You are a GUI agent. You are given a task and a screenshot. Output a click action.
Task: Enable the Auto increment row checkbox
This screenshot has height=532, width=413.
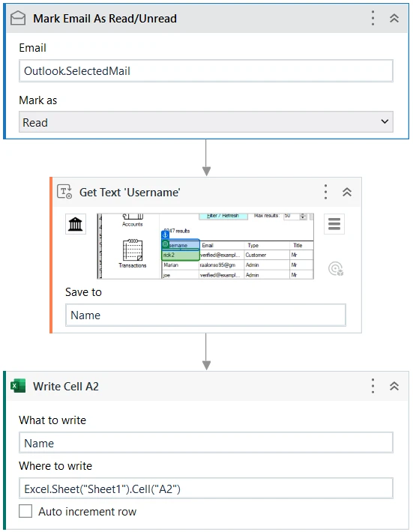pyautogui.click(x=25, y=511)
